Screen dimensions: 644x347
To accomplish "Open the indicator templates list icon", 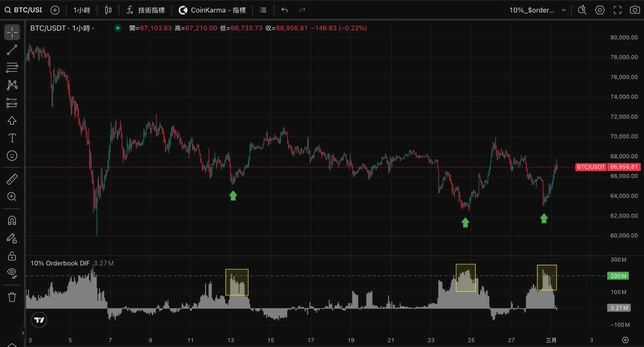I will pyautogui.click(x=262, y=10).
